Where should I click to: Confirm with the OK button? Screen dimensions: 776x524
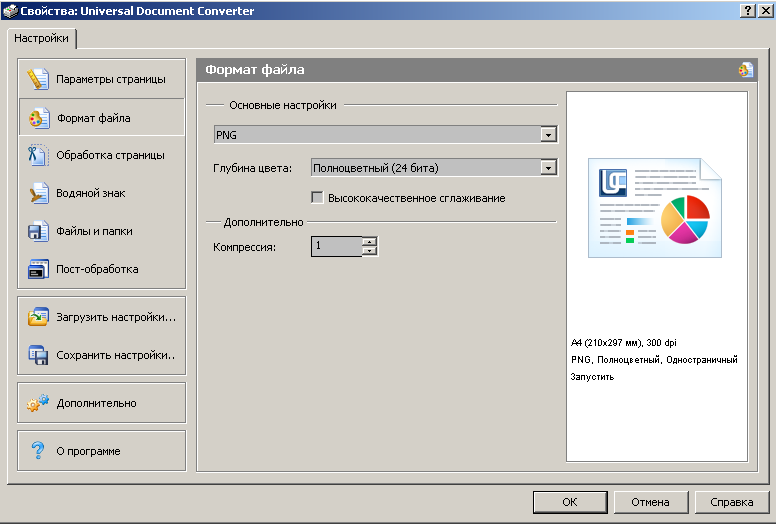click(570, 502)
